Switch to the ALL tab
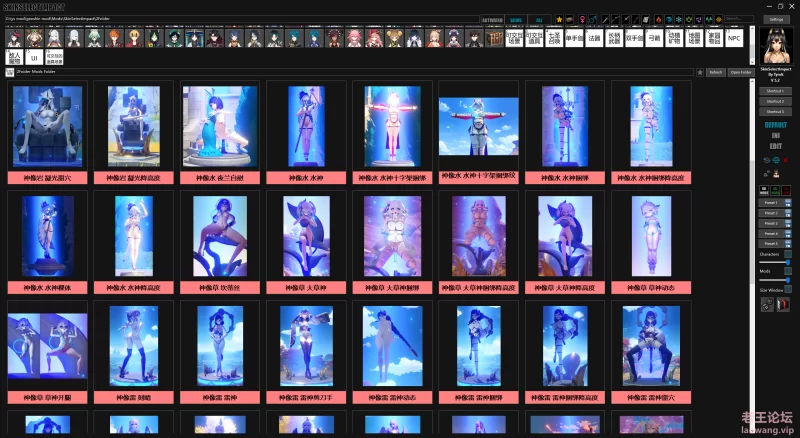This screenshot has height=438, width=800. click(539, 20)
